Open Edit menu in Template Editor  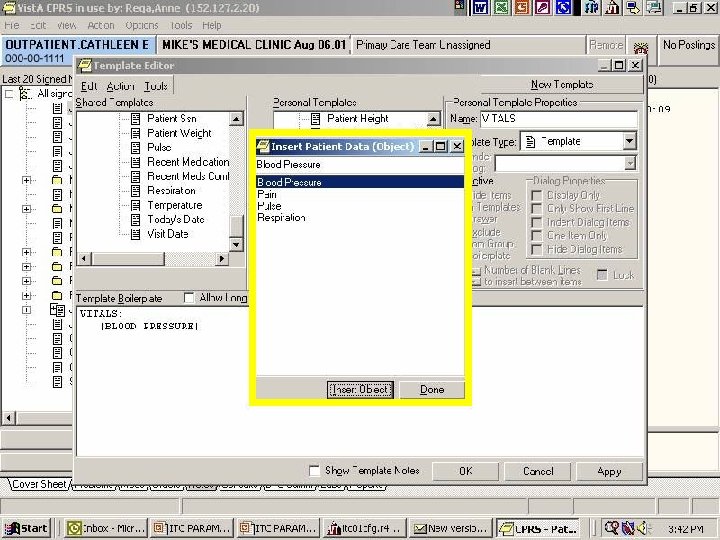tap(89, 86)
